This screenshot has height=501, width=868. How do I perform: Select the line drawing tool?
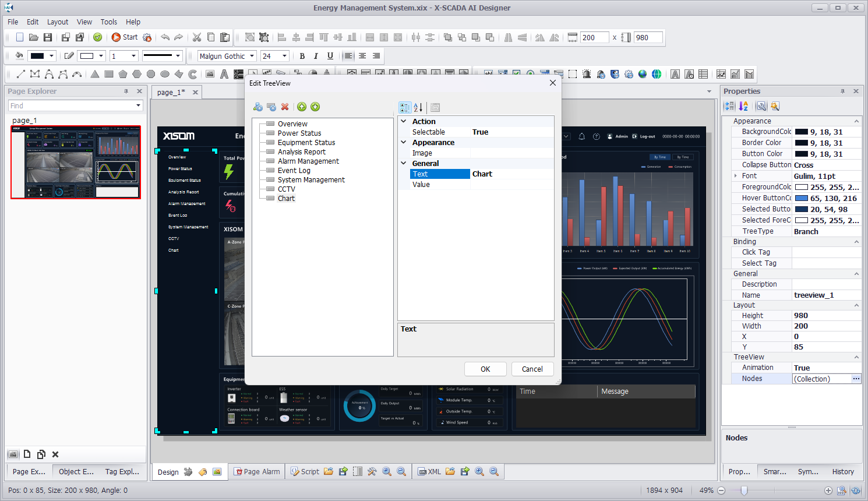pos(20,74)
